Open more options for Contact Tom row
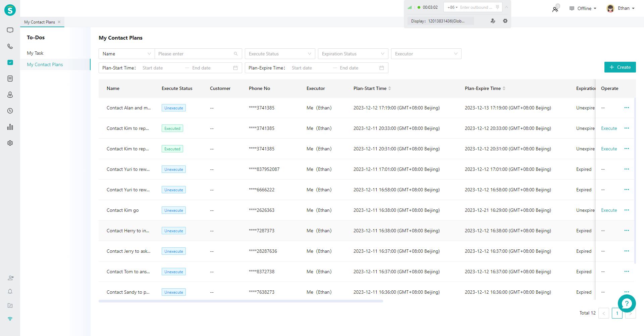 tap(627, 272)
